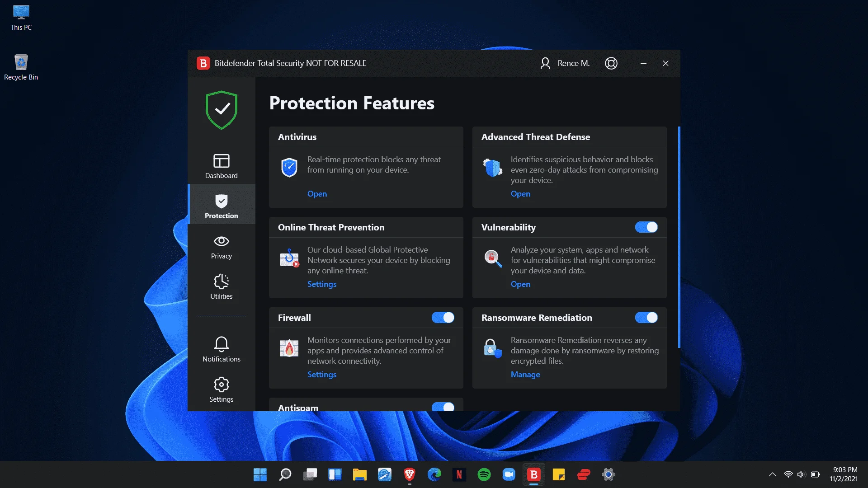Open Widgets from the taskbar
Screen dimensions: 868x488
click(x=335, y=474)
